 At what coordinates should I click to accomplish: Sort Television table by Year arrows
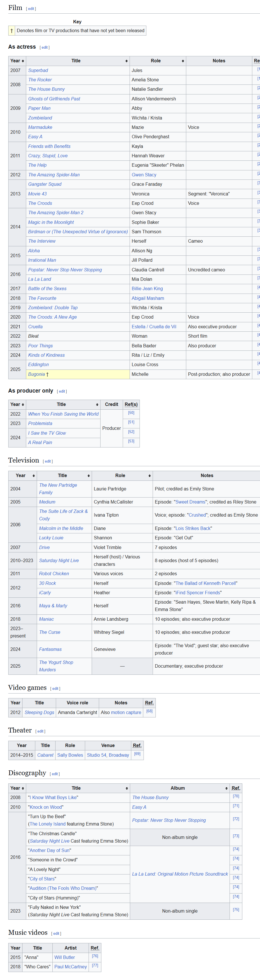click(34, 476)
